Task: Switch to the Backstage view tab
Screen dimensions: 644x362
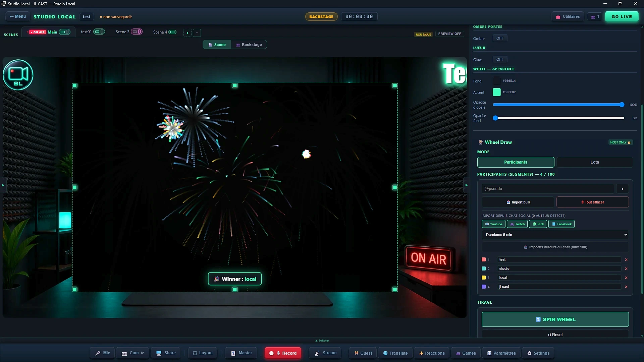Action: [x=249, y=45]
